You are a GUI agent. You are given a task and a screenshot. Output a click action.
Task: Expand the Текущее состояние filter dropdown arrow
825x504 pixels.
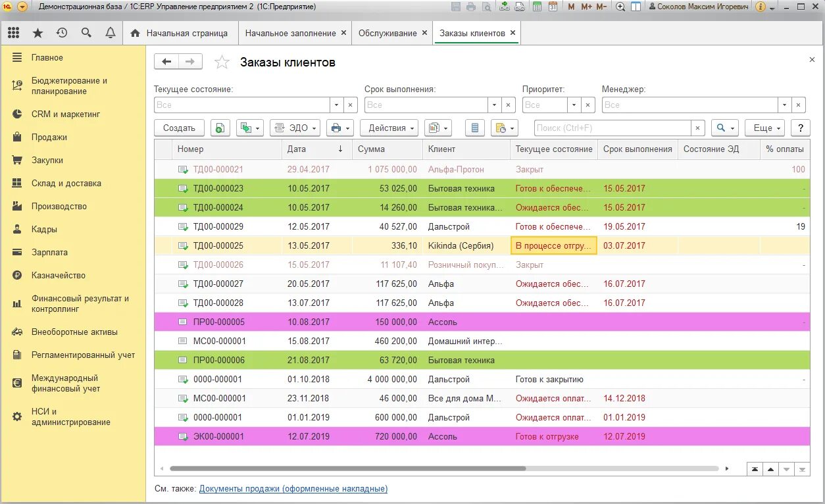pos(336,105)
